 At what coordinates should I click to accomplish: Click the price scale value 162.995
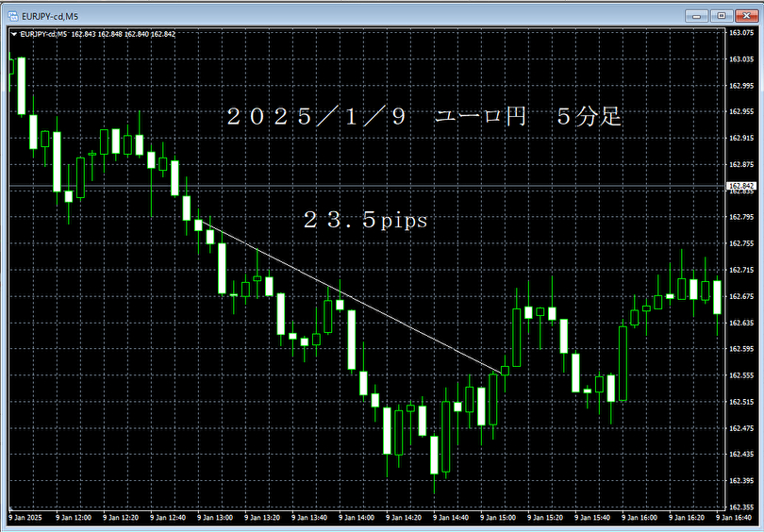[740, 86]
